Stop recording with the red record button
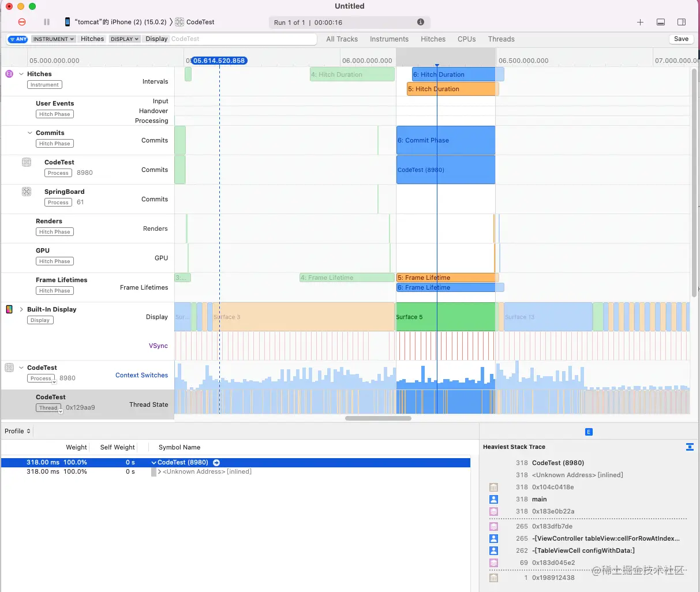 [22, 22]
